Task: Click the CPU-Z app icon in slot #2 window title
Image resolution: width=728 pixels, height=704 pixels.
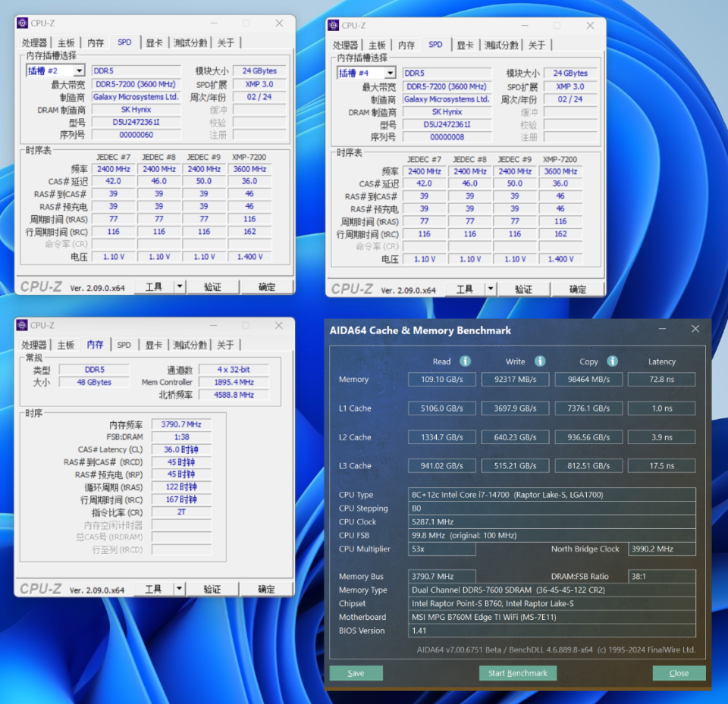Action: coord(22,23)
